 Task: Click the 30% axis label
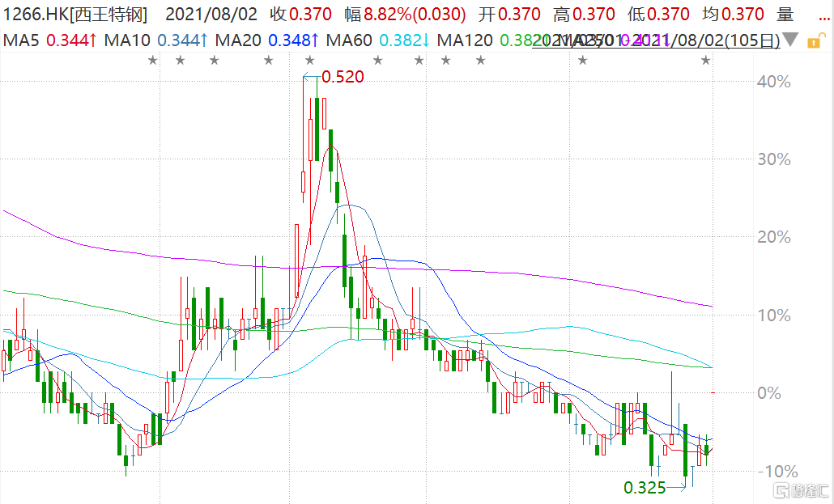point(774,159)
